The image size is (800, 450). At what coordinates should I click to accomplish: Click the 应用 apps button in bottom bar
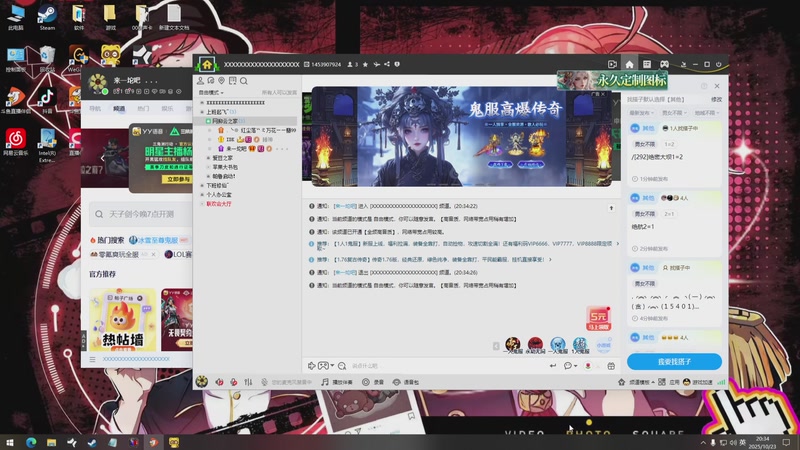click(x=670, y=382)
